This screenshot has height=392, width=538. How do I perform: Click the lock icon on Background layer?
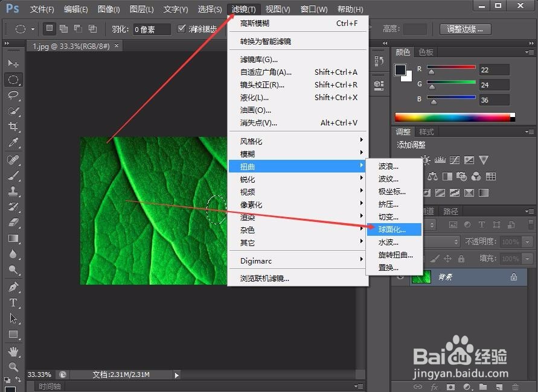pos(513,277)
